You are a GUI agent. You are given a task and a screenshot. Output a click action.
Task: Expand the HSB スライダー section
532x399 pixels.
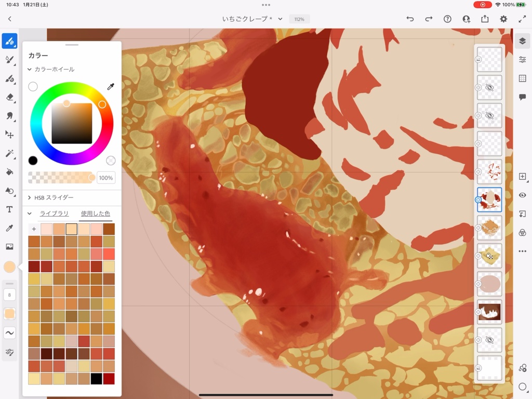30,197
